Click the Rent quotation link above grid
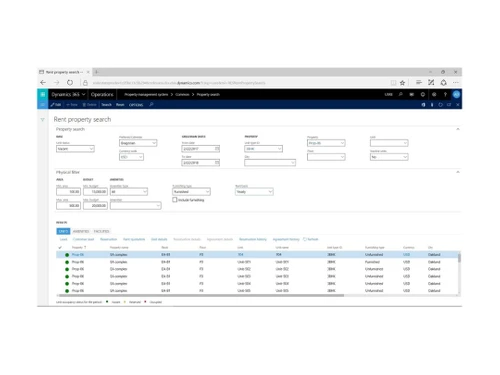This screenshot has width=500, height=375. pyautogui.click(x=134, y=239)
